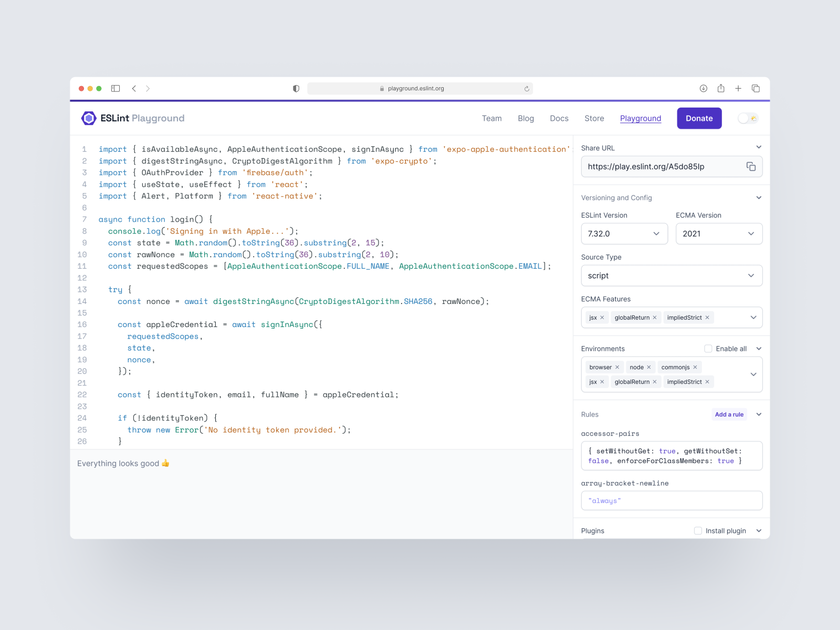
Task: Click the browser back navigation arrow
Action: tap(134, 88)
